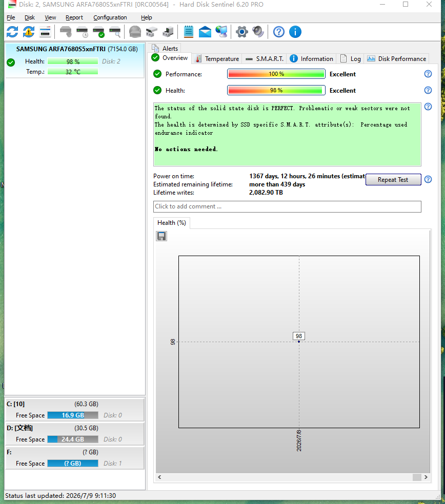This screenshot has height=504, width=445.
Task: Click the speaker sound icon
Action: (x=258, y=32)
